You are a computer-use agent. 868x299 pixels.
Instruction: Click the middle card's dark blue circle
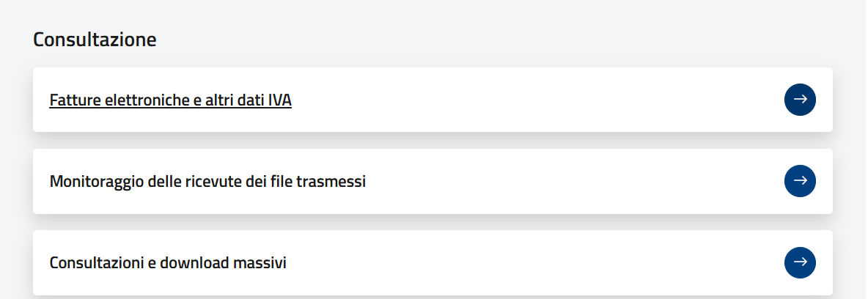(x=800, y=181)
